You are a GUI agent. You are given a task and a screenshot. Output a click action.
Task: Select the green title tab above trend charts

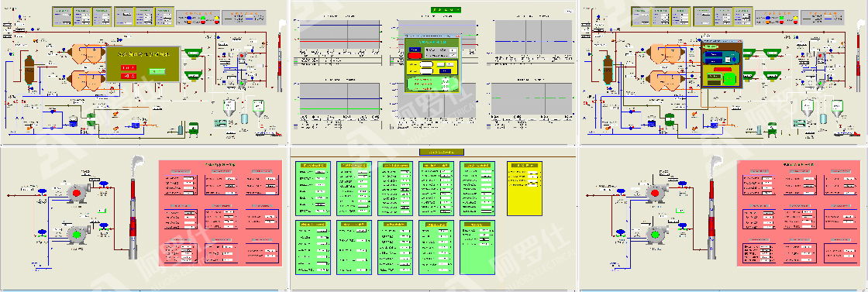446,9
